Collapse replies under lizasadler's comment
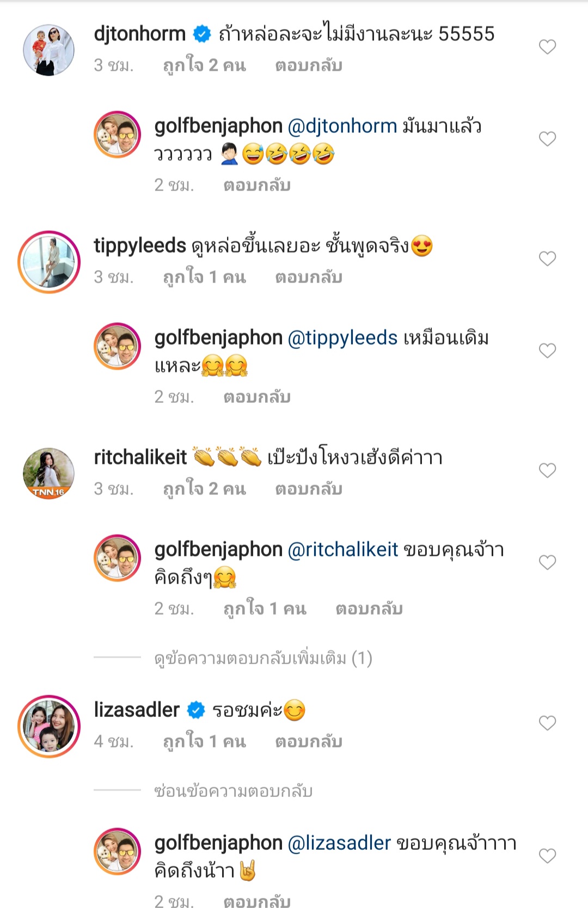Viewport: 588px width, 908px height. pos(233,791)
